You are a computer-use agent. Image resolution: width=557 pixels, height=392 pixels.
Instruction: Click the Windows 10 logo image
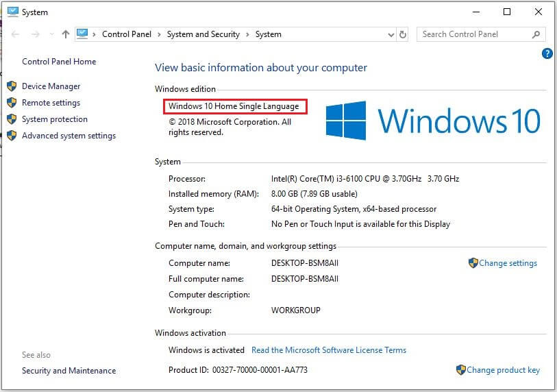[433, 121]
